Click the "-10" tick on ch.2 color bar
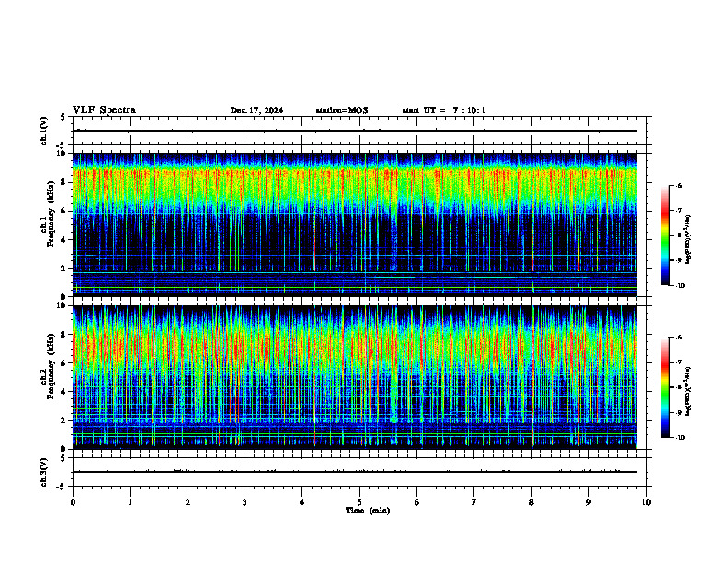The height and width of the screenshot is (563, 728). (x=680, y=438)
